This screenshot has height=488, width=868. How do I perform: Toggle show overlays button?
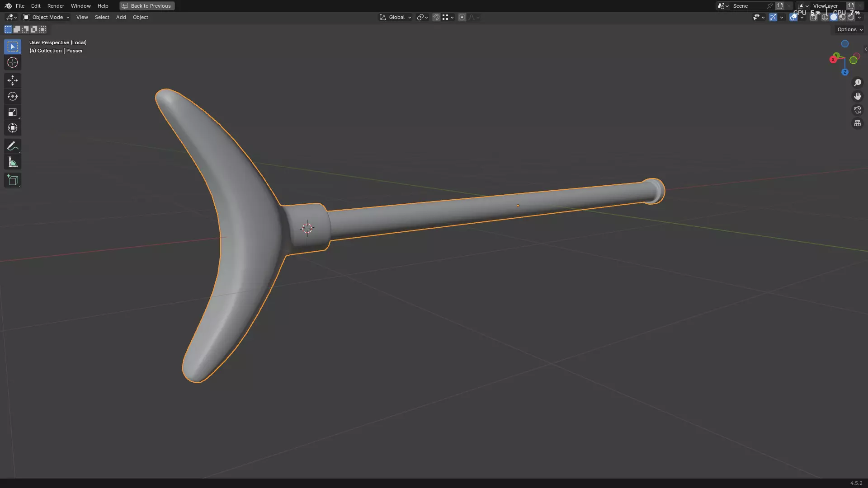(x=793, y=17)
